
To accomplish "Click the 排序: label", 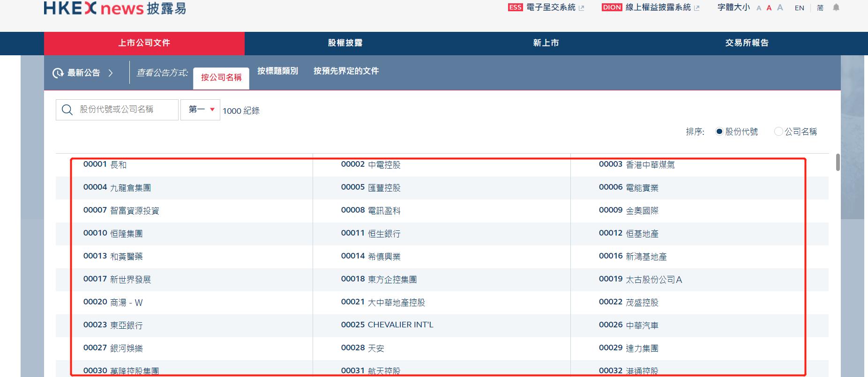I will point(696,132).
